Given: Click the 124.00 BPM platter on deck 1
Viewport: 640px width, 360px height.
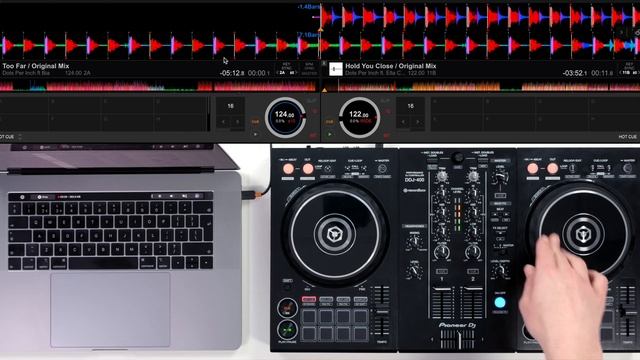Looking at the screenshot, I should point(285,118).
